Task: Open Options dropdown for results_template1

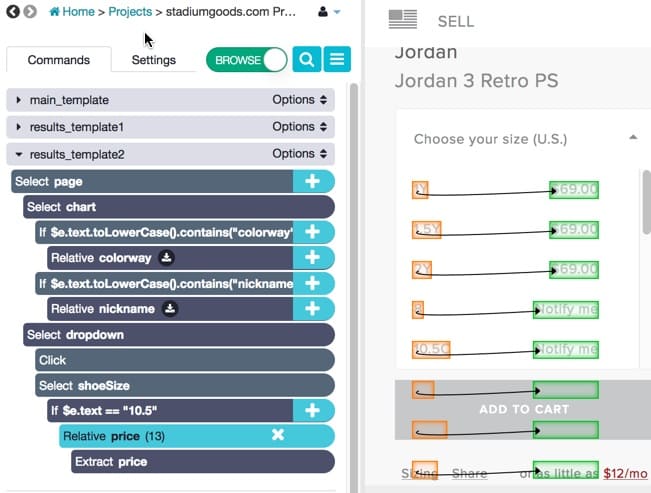Action: (299, 127)
